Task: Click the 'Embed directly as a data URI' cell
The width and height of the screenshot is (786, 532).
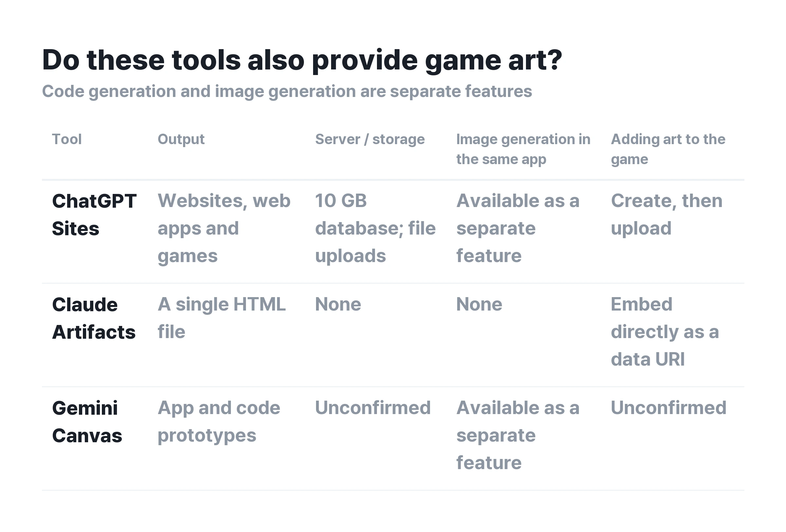Action: point(664,332)
